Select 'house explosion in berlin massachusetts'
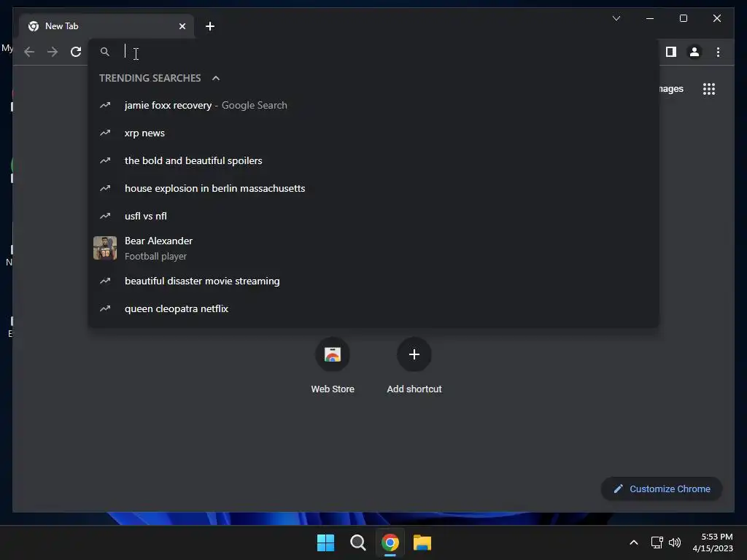The height and width of the screenshot is (560, 747). (373, 188)
